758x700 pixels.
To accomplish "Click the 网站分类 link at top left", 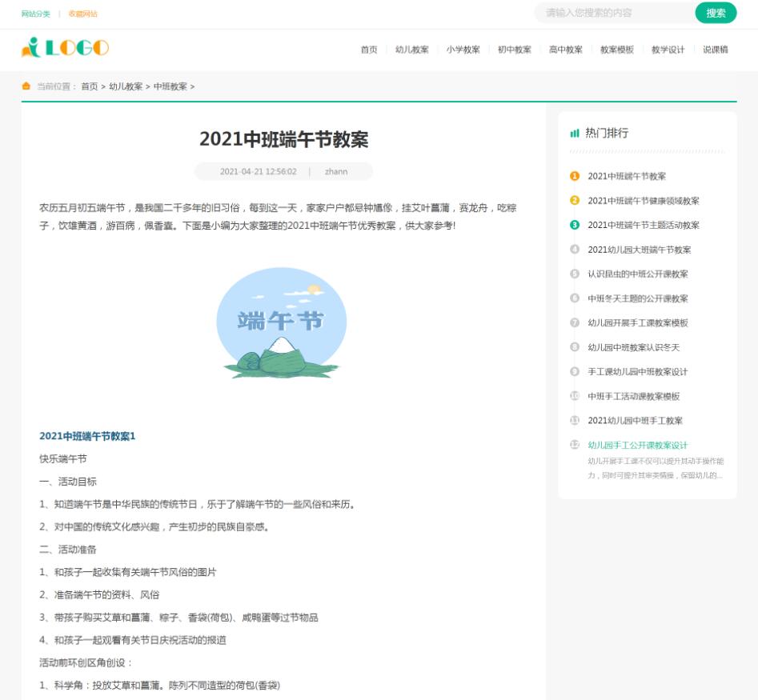I will (x=35, y=14).
